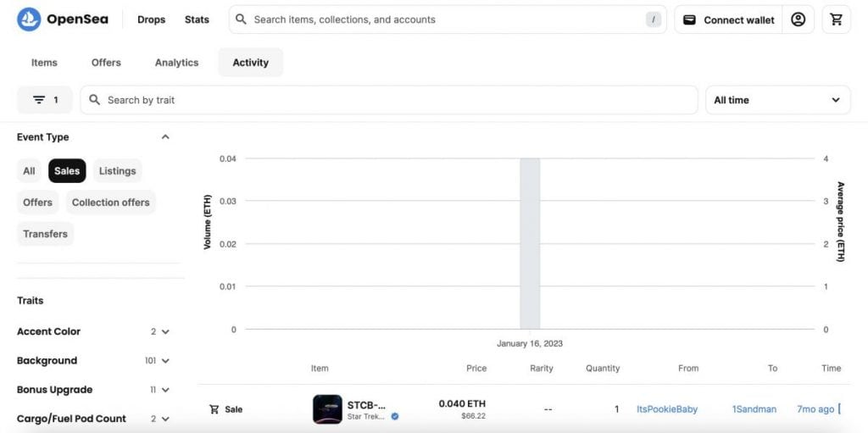This screenshot has height=433, width=868.
Task: Click the January 16 volume bar
Action: tap(530, 244)
